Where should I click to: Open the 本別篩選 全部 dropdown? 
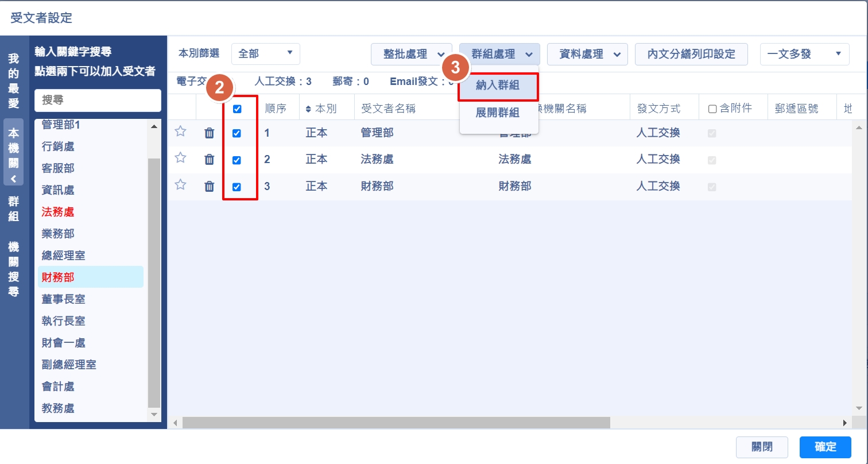click(265, 53)
